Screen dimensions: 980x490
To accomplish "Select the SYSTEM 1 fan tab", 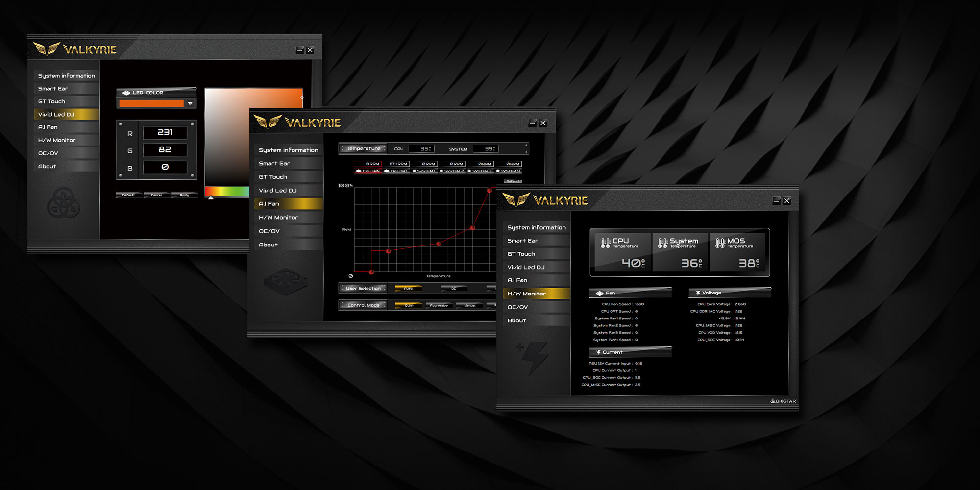I will pos(424,171).
